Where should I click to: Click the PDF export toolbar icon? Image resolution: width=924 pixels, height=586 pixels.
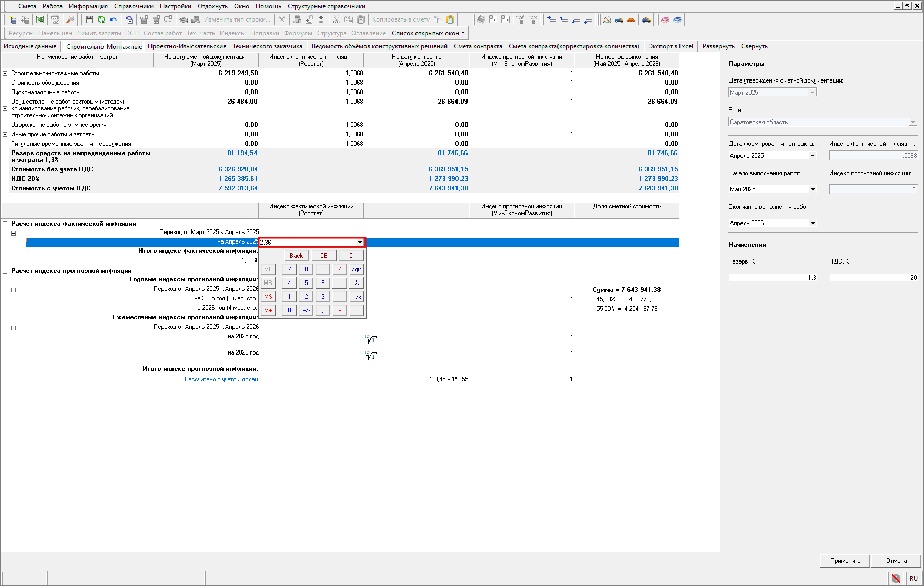coord(55,19)
